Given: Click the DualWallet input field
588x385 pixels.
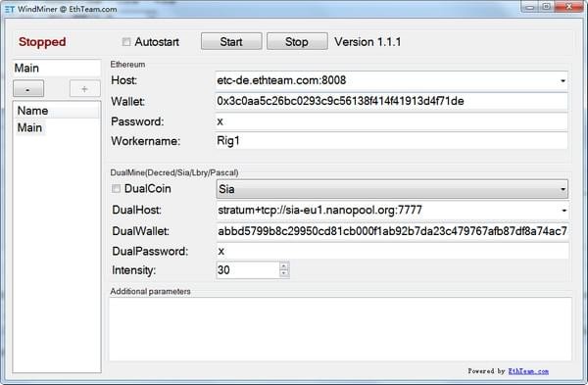Looking at the screenshot, I should pos(392,231).
